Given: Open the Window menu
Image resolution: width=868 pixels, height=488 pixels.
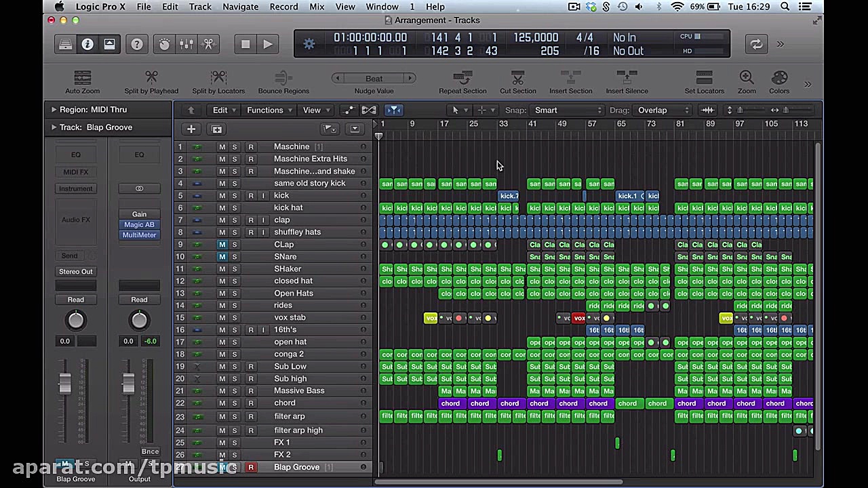Looking at the screenshot, I should point(382,7).
